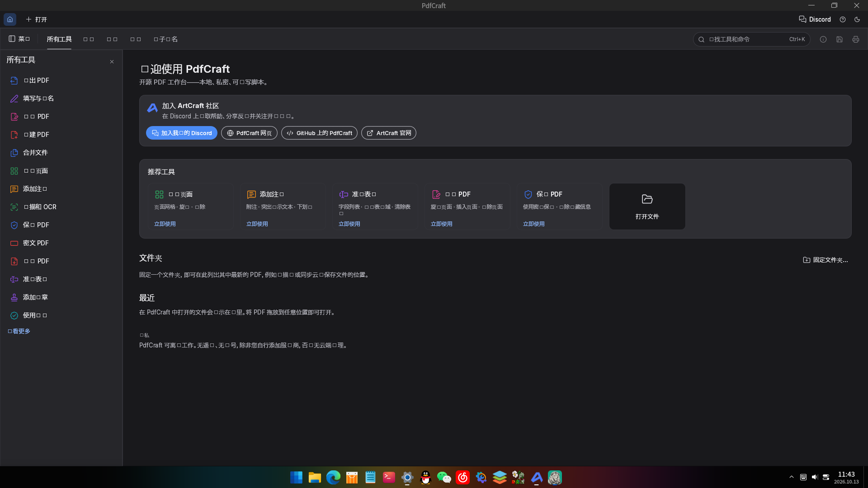Toggle dark mode moon icon
This screenshot has width=868, height=488.
[857, 19]
